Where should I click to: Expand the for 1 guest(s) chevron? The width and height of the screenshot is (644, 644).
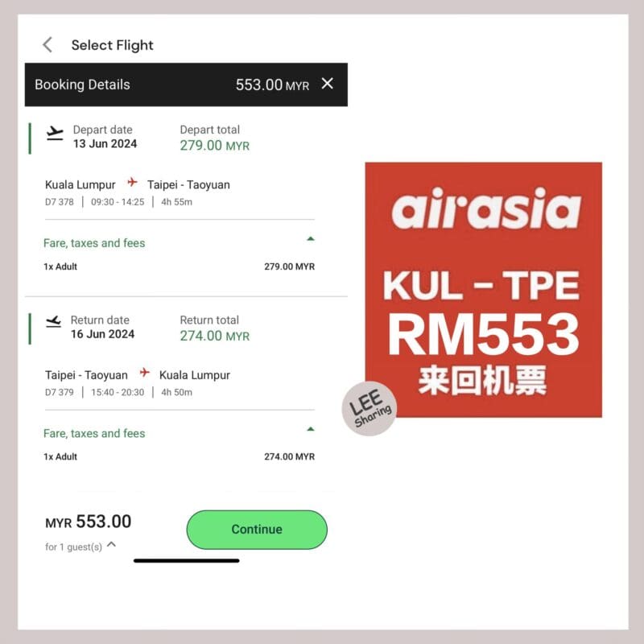111,545
